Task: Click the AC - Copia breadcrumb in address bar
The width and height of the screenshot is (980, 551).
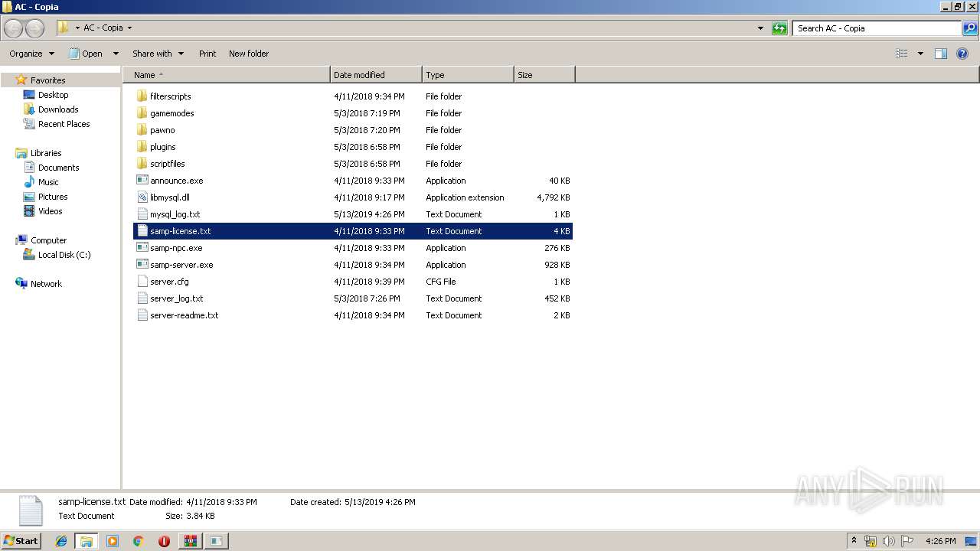Action: click(103, 28)
